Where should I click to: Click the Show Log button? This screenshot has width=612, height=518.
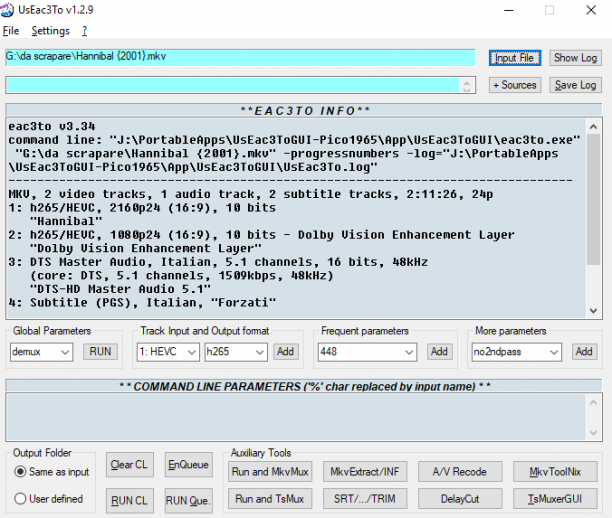575,58
